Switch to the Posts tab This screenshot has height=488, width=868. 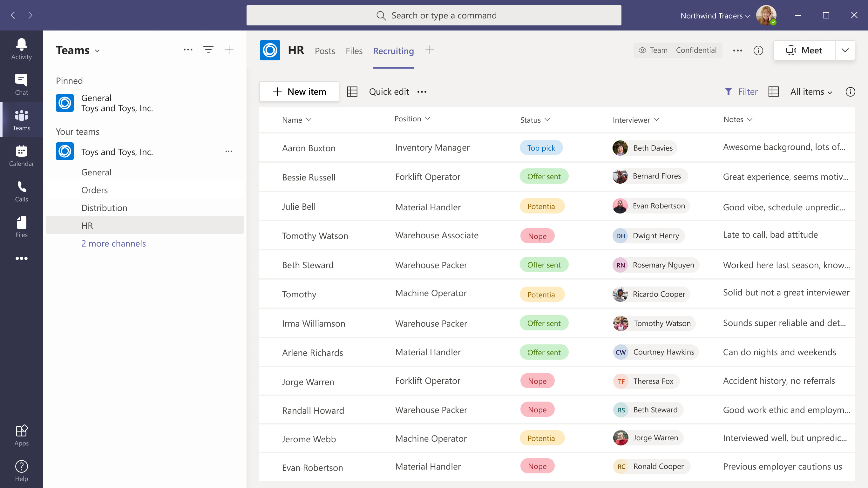(324, 51)
